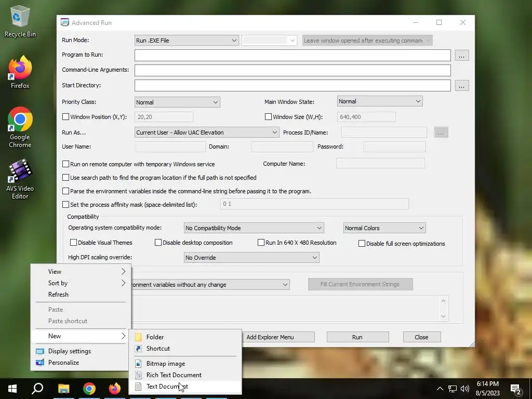This screenshot has width=532, height=399.
Task: Click Refresh in the context menu
Action: click(81, 295)
